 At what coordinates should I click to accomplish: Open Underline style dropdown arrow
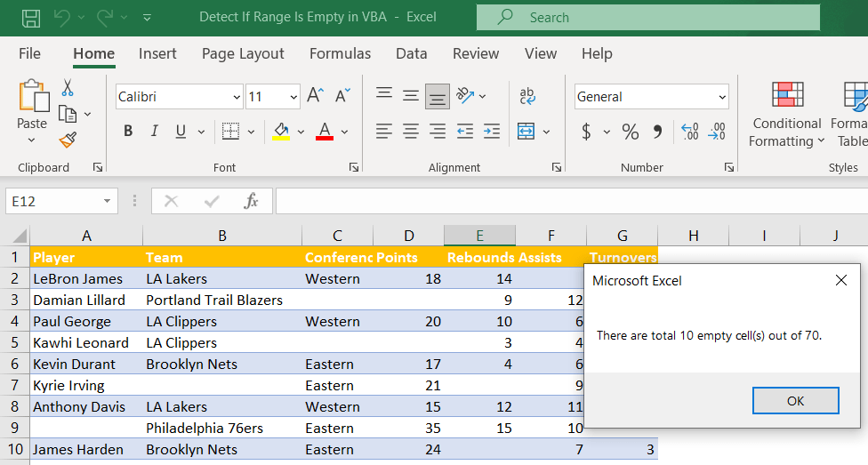pyautogui.click(x=201, y=132)
